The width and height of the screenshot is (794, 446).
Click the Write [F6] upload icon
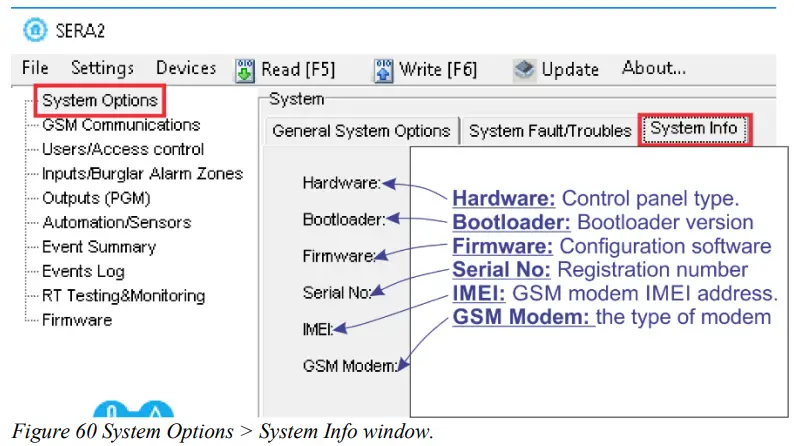pyautogui.click(x=383, y=70)
